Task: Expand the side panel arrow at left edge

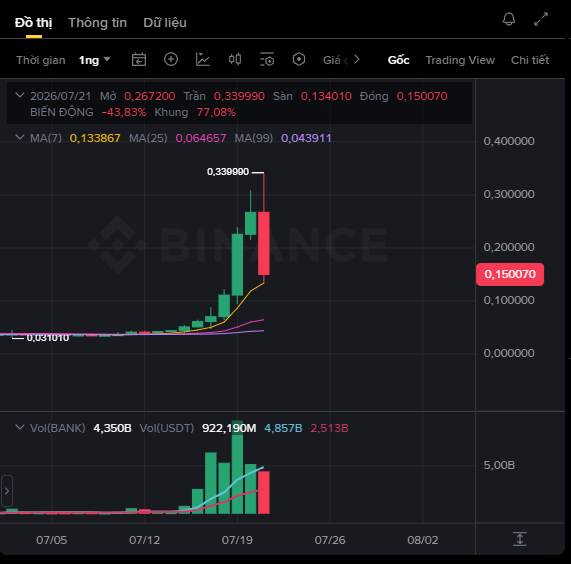Action: coord(7,491)
